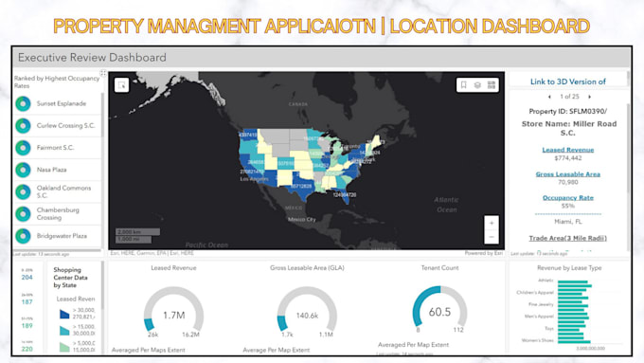Click the Nasa Plaza donut icon
644x363 pixels.
click(x=23, y=170)
